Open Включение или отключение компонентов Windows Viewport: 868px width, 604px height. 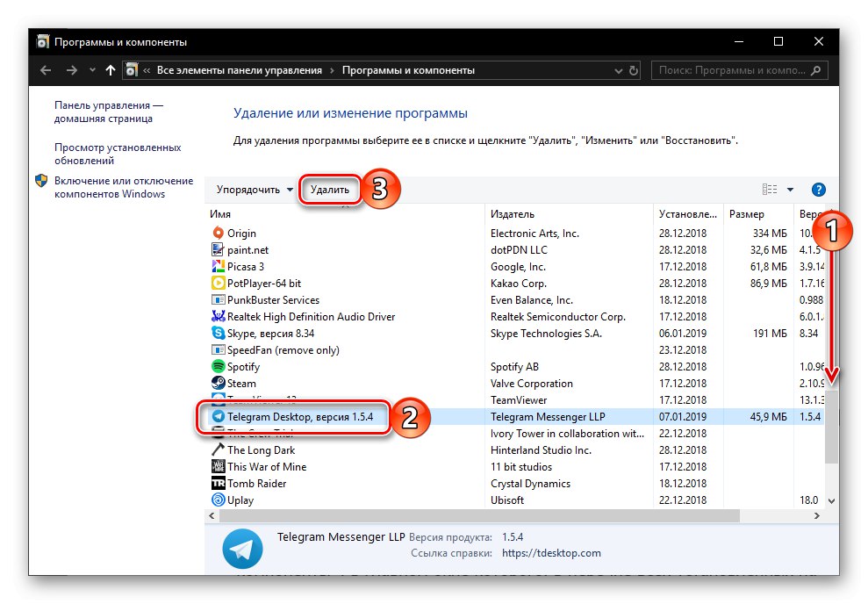(124, 187)
